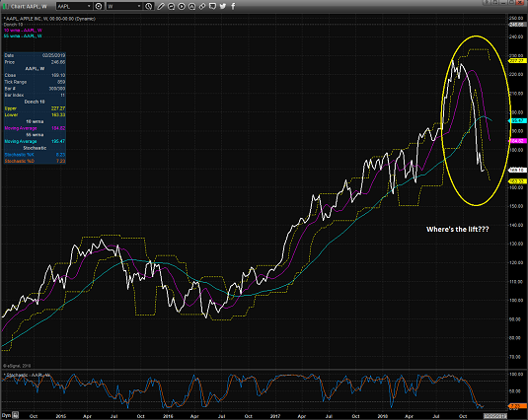
Task: Click the white last price marker on axis
Action: tap(517, 171)
